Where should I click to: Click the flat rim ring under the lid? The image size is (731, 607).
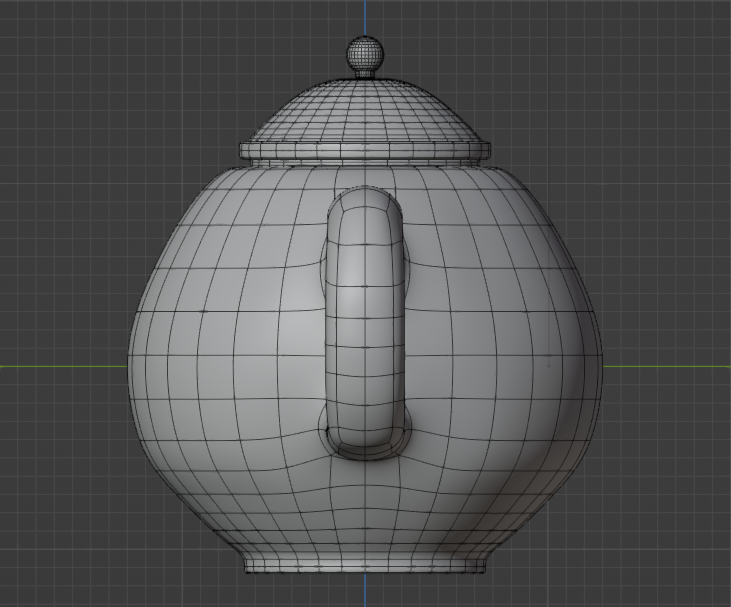365,150
